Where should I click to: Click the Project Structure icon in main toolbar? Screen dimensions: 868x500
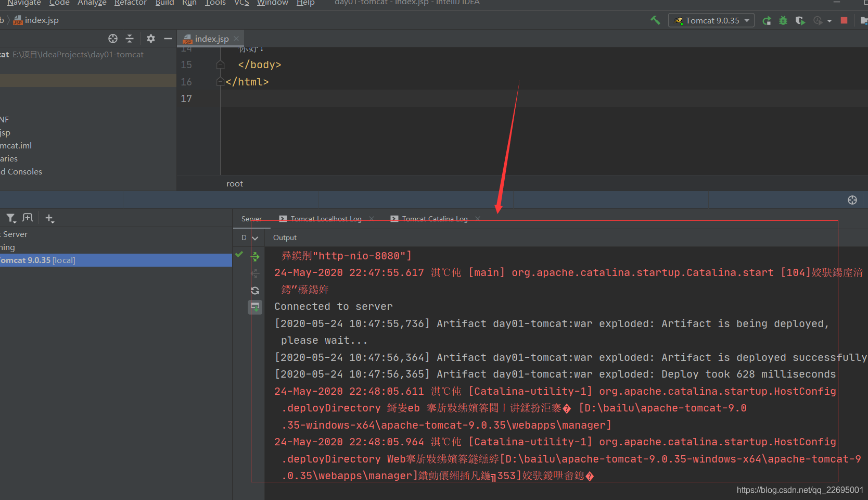coord(864,21)
